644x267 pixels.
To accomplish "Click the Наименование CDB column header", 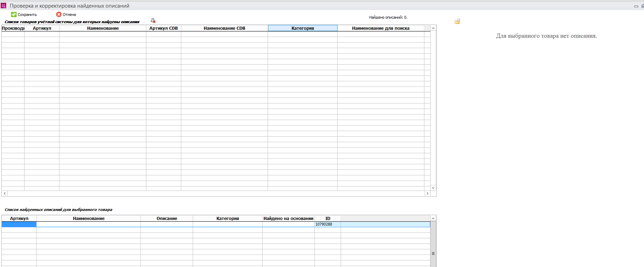I will click(224, 28).
